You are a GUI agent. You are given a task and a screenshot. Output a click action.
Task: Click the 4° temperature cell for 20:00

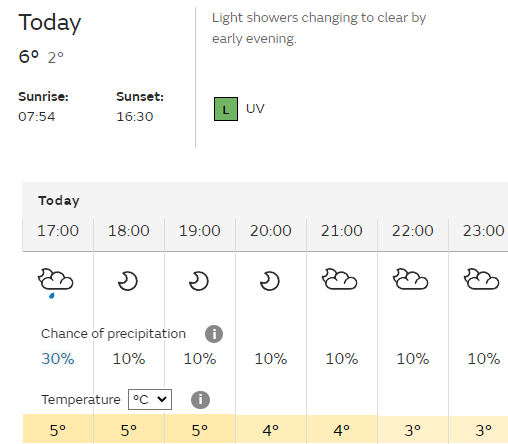(271, 429)
